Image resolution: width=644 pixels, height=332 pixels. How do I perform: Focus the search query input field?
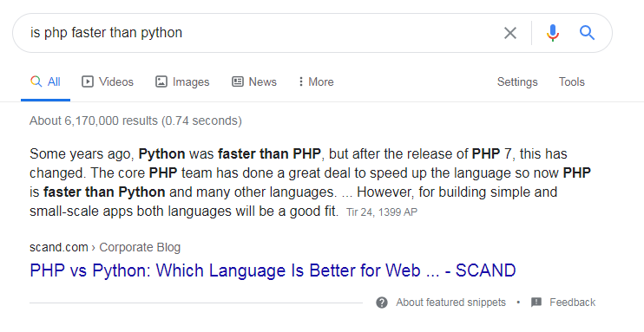click(x=263, y=33)
